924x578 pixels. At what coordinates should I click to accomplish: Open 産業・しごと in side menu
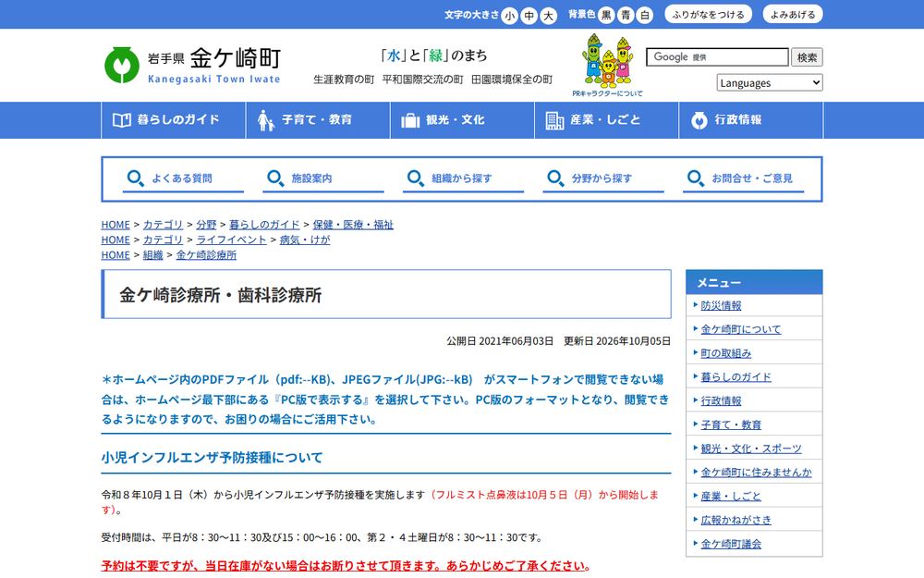731,496
